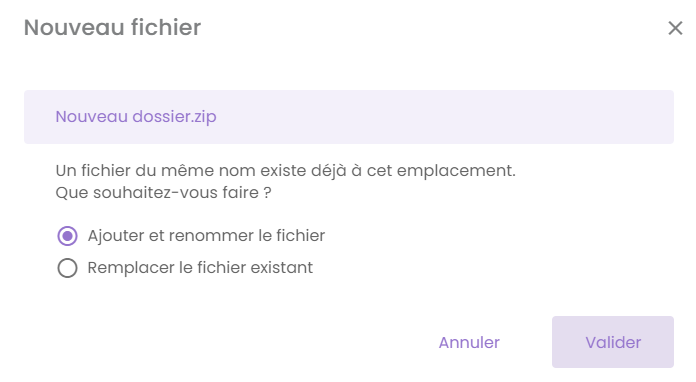Opt to add and rename the file
This screenshot has width=696, height=382.
[67, 236]
